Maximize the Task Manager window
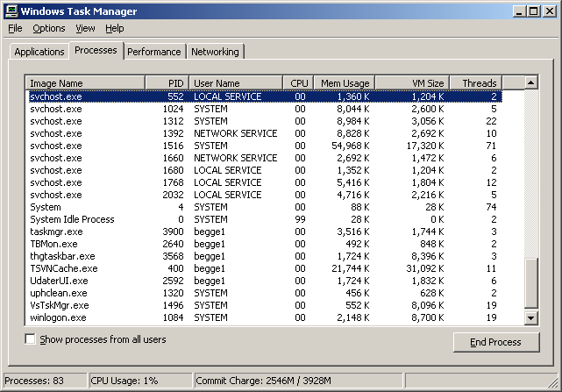Screen dimensions: 562x392 click(533, 11)
